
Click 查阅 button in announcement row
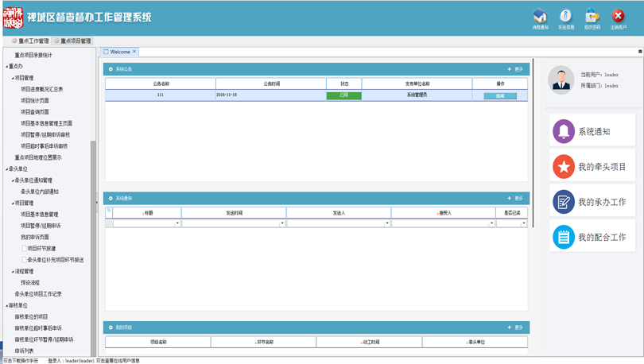point(500,95)
